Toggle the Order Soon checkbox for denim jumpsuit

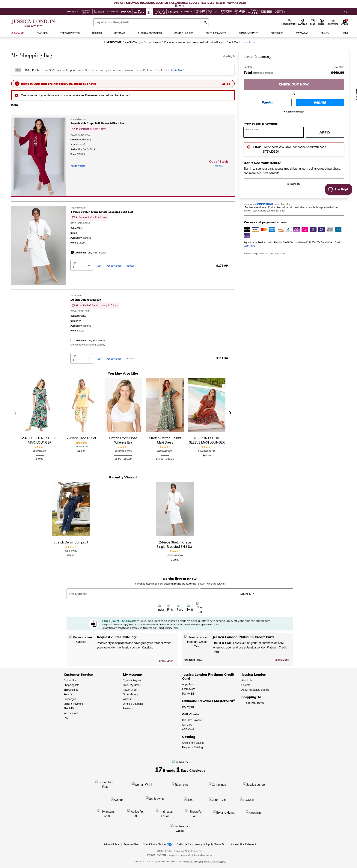pos(72,340)
